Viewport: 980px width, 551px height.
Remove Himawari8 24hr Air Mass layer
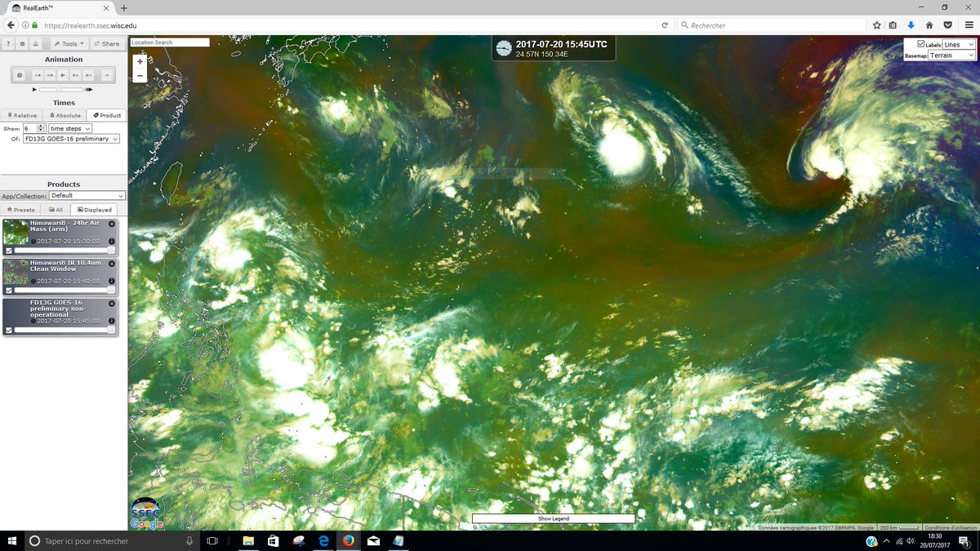(112, 224)
